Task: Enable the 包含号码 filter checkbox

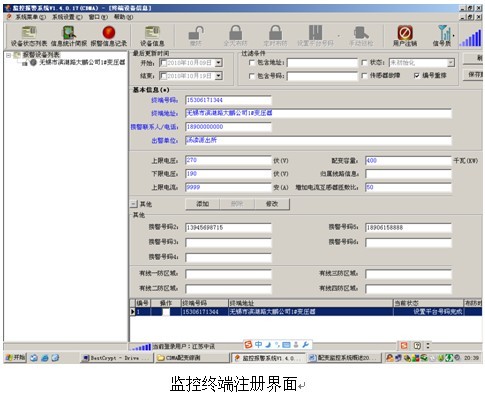Action: coord(252,76)
